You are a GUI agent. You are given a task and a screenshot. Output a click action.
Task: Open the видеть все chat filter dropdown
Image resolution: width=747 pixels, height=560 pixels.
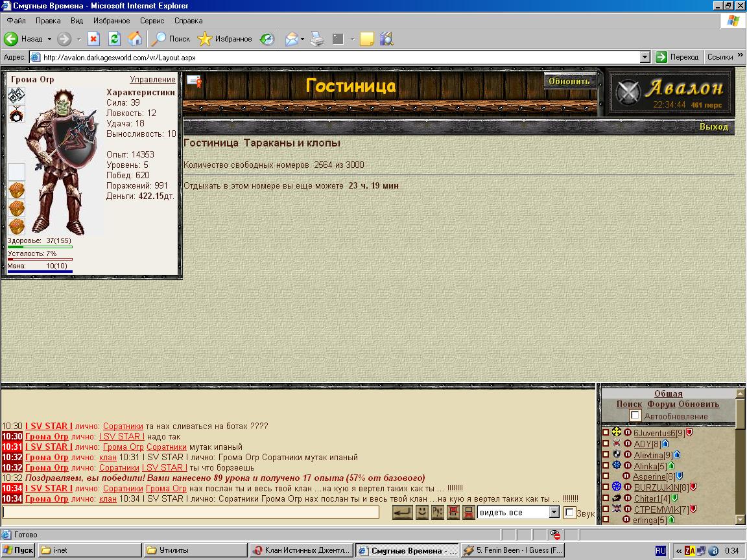pyautogui.click(x=554, y=513)
